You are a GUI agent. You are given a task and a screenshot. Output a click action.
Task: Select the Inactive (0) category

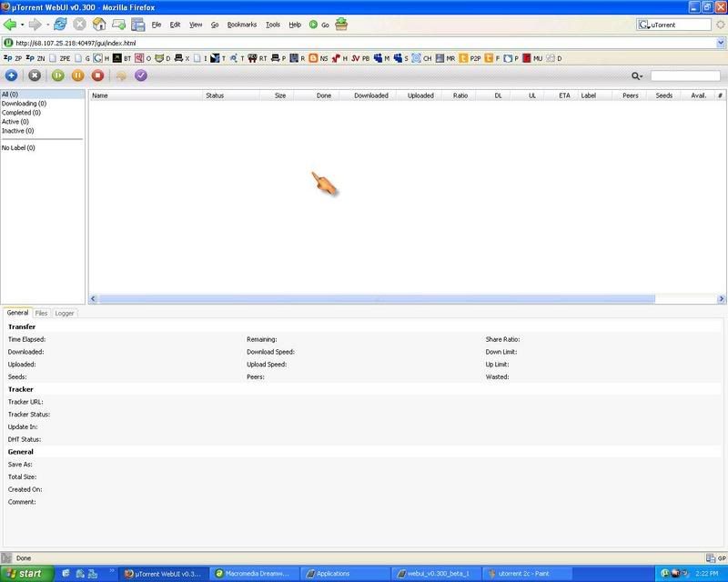click(18, 131)
